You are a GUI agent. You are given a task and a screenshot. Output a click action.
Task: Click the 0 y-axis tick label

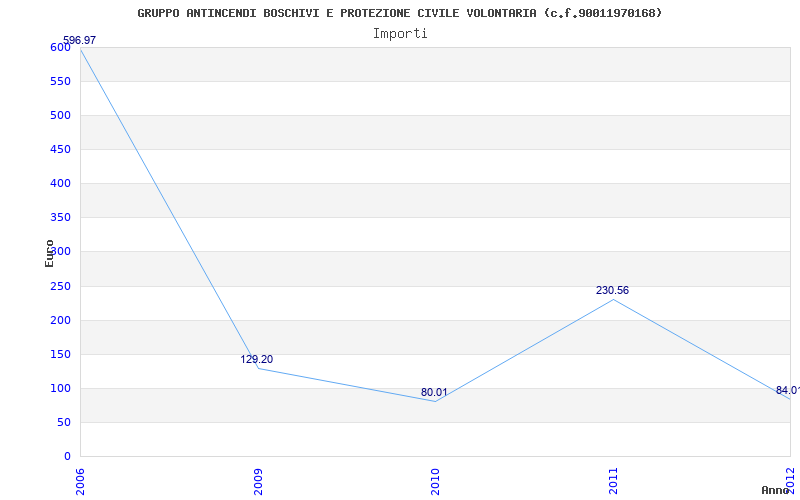[x=67, y=457]
